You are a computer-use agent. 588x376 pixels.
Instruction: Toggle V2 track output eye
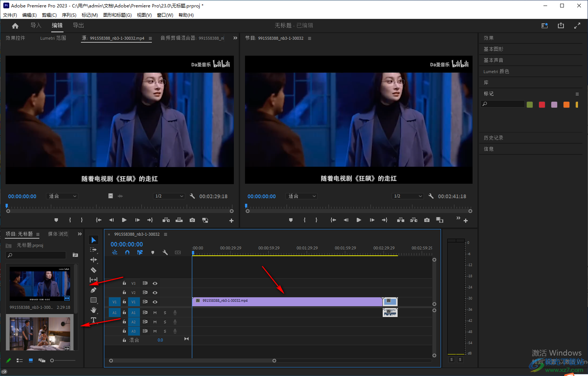(155, 292)
